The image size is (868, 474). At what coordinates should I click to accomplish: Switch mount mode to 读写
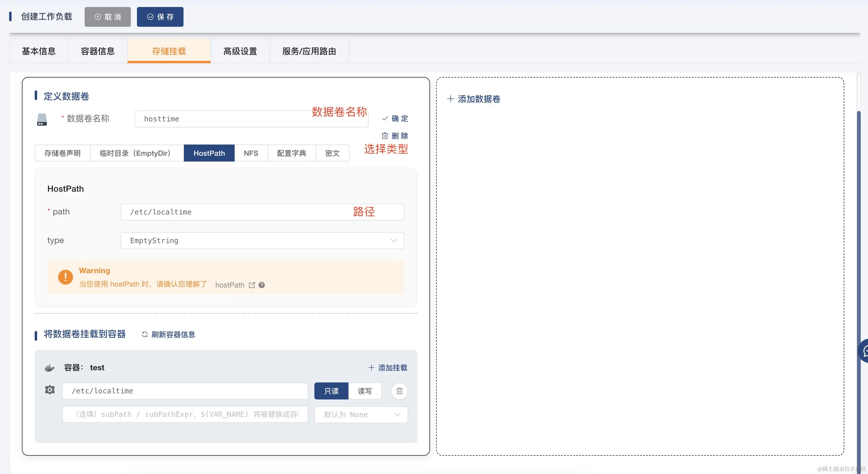click(x=365, y=391)
